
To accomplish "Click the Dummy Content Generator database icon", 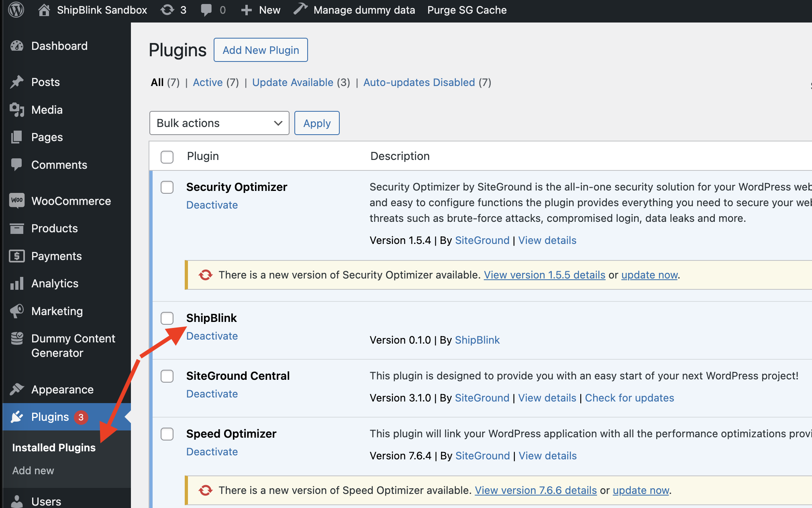I will point(17,338).
